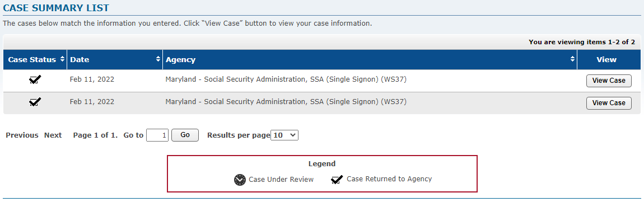Viewport: 644px width, 202px height.
Task: Click the Date column header
Action: tap(80, 59)
